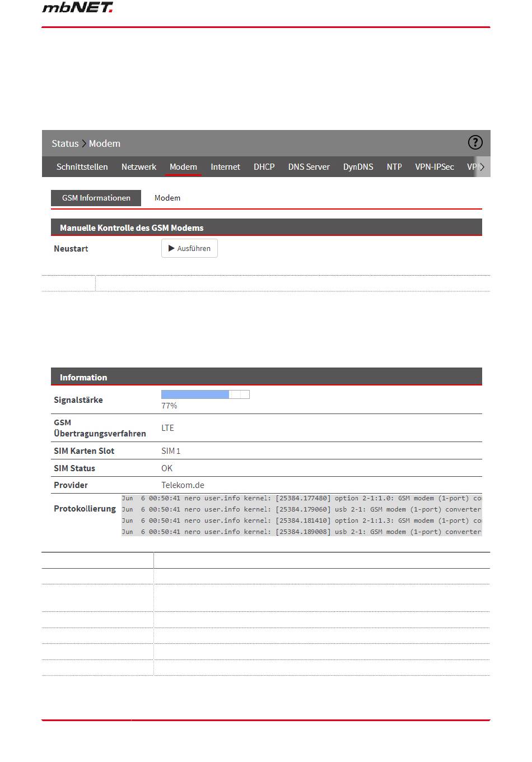Click the GSM Übertragungsverfahren label
The height and width of the screenshot is (762, 532).
[100, 428]
